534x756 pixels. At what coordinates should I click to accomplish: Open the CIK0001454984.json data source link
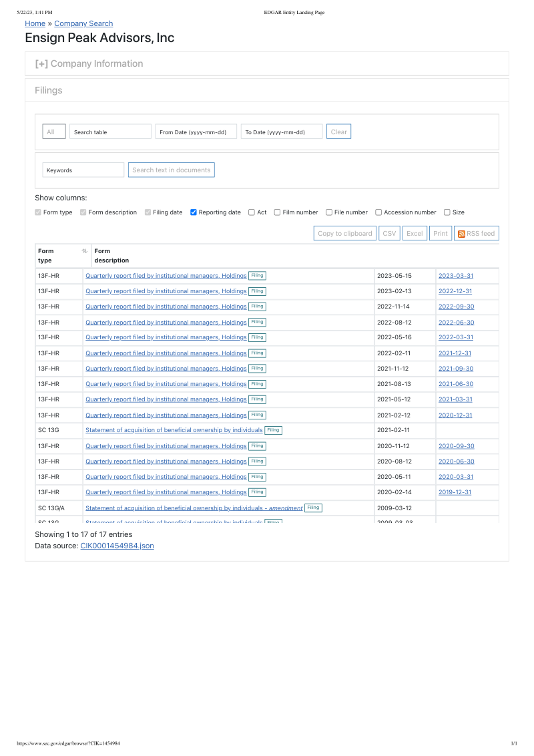(117, 546)
